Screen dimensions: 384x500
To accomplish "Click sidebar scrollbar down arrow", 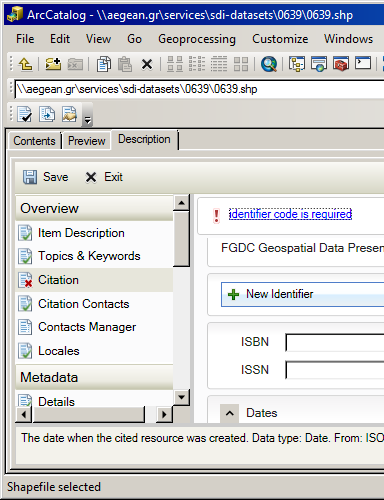I will pos(182,397).
